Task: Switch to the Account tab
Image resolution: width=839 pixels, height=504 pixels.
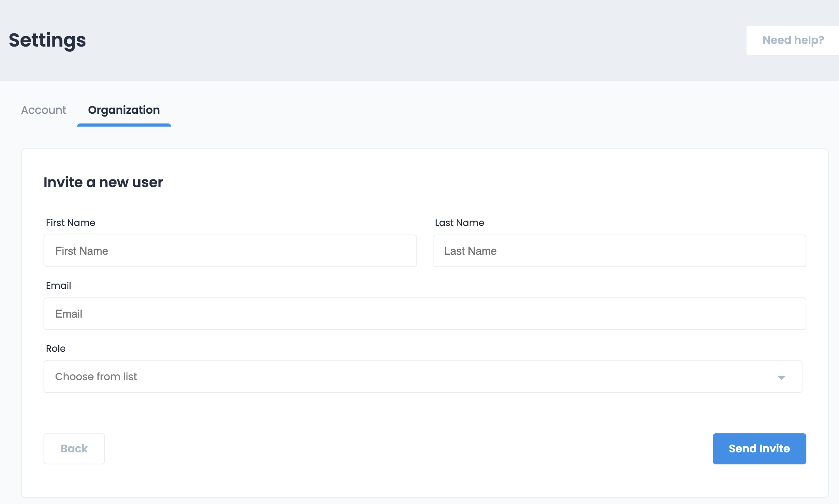Action: coord(44,110)
